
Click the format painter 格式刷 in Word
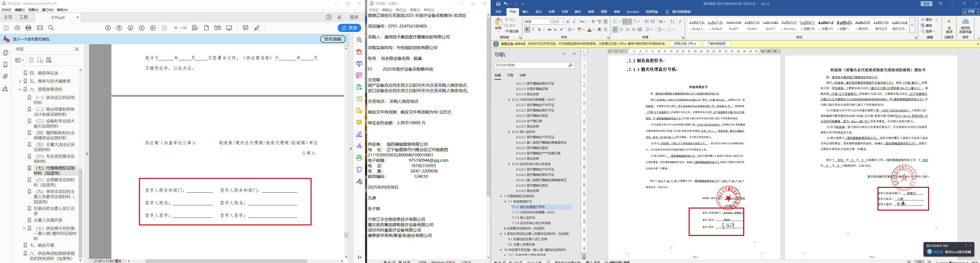[x=512, y=31]
